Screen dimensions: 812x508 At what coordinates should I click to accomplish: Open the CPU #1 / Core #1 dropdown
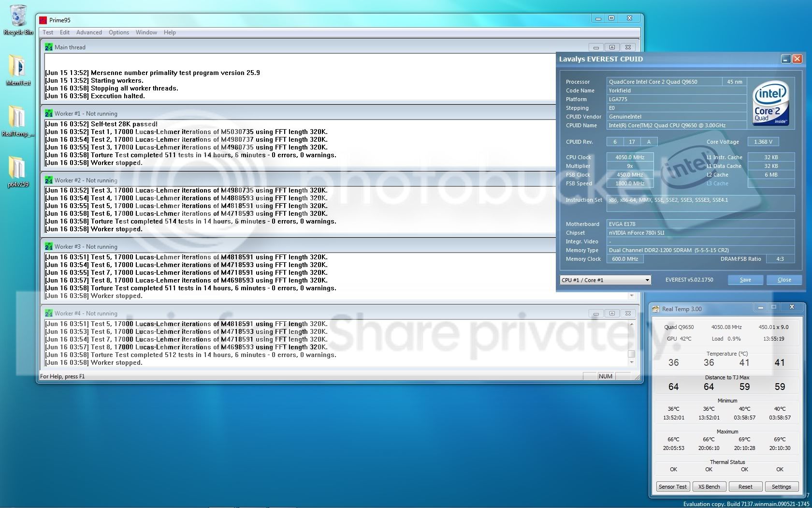point(605,280)
